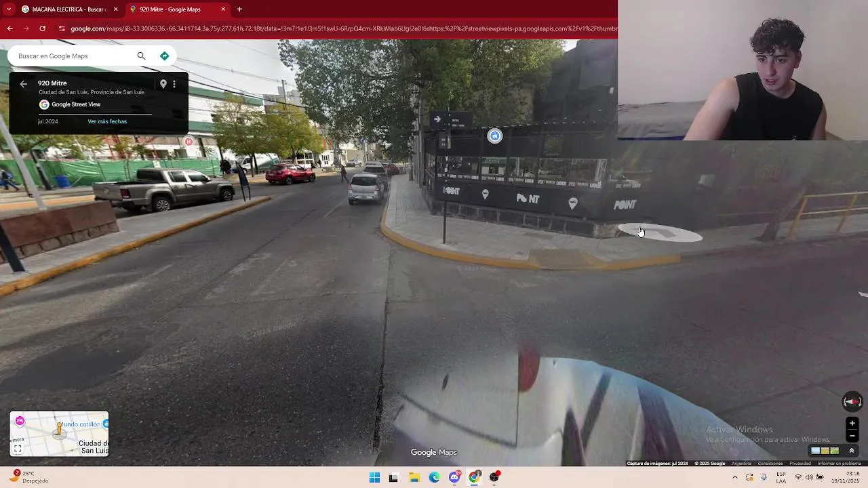Show hidden system tray icons

[735, 477]
